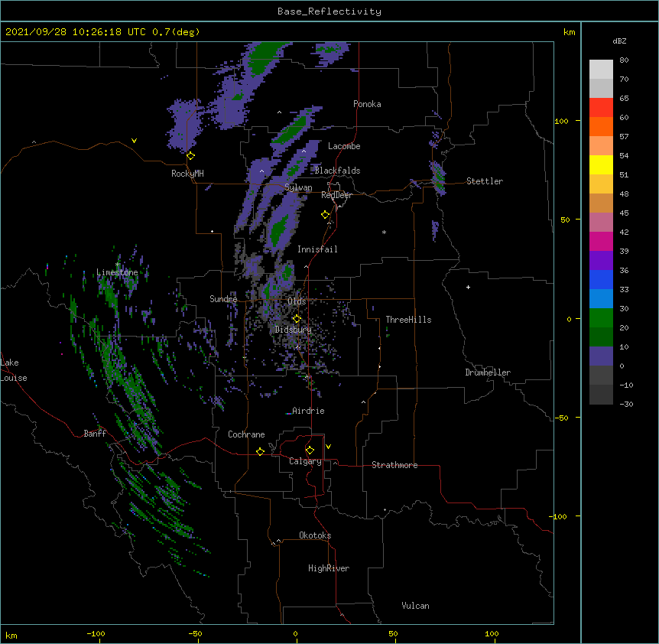Click the -30 value on dBZ scale
Viewport: 659px width, 644px height.
click(626, 404)
